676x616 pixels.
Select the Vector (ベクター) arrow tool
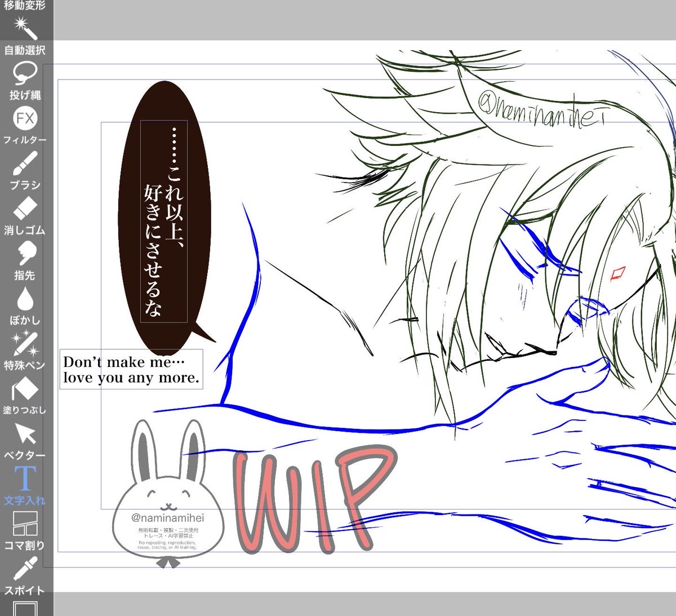click(25, 441)
